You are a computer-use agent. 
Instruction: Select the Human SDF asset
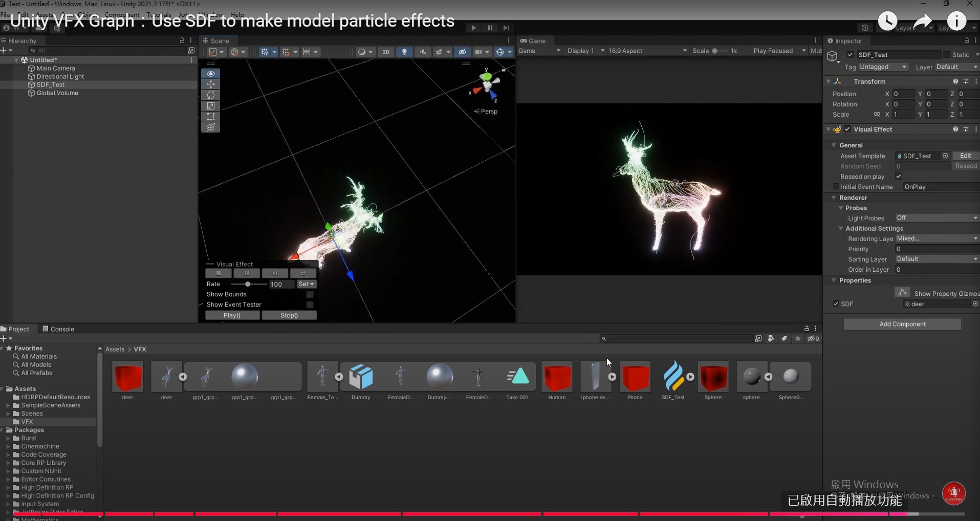557,377
